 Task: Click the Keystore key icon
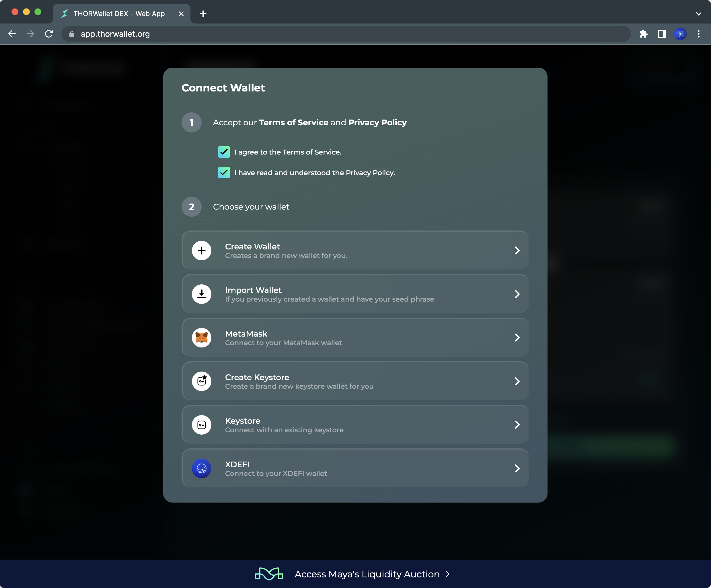(201, 425)
